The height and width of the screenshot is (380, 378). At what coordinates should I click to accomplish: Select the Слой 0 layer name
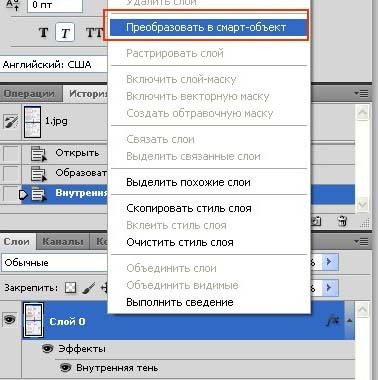67,321
